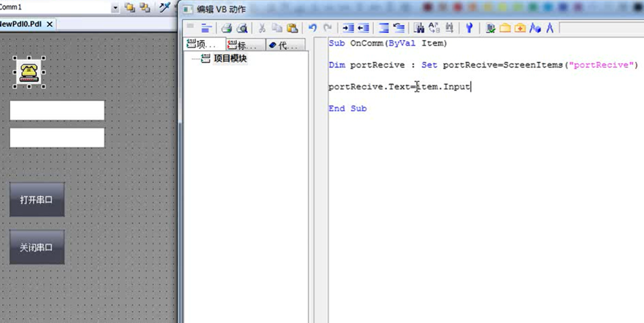Viewport: 644px width, 323px height.
Task: Click the Paste clipboard icon
Action: coord(292,28)
